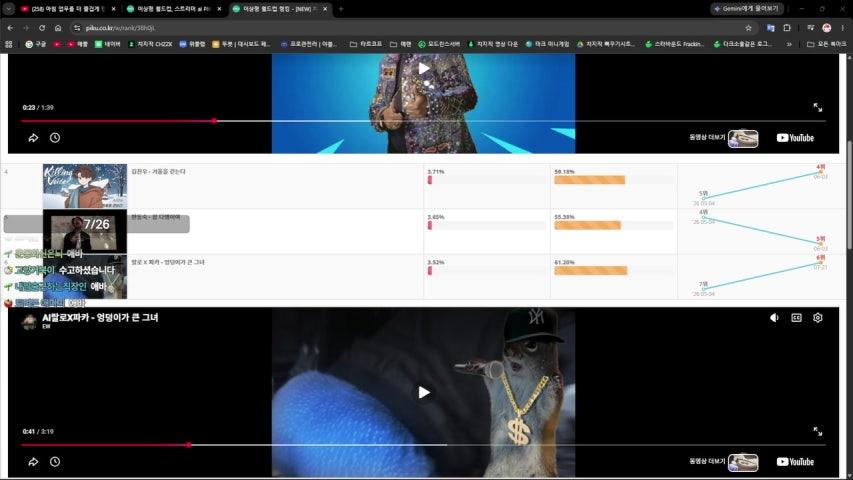Toggle closed captions on lower video
This screenshot has width=853, height=480.
(796, 318)
